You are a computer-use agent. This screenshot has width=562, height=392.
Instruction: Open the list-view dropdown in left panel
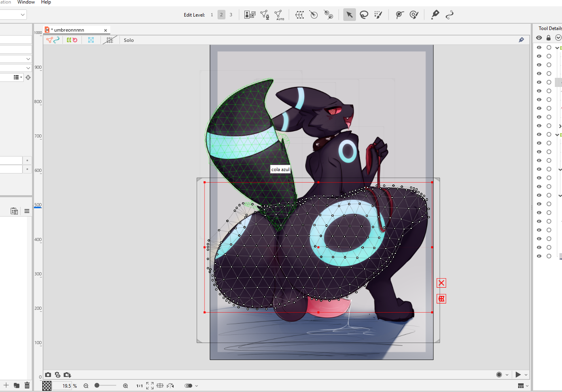tap(18, 77)
